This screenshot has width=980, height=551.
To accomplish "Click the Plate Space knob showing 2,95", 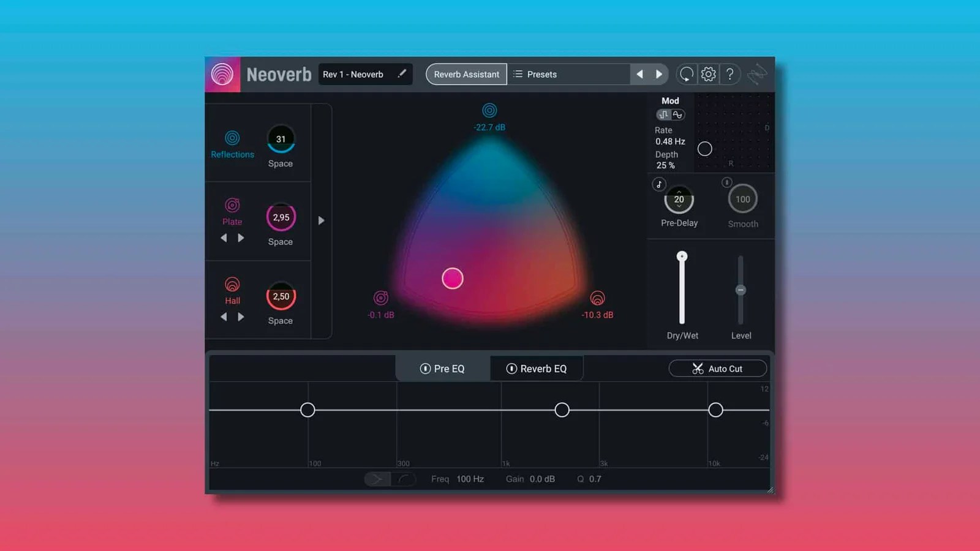I will click(x=281, y=217).
